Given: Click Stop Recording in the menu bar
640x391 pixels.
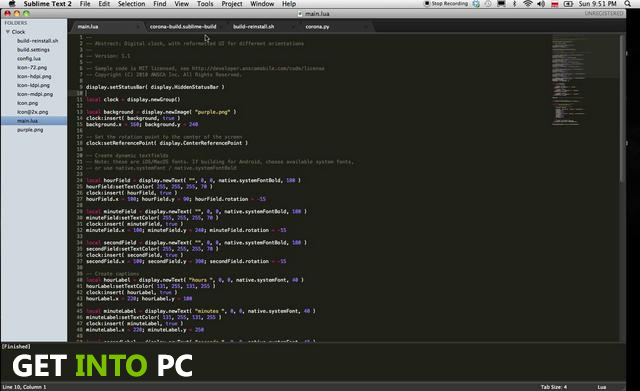Looking at the screenshot, I should (x=446, y=4).
